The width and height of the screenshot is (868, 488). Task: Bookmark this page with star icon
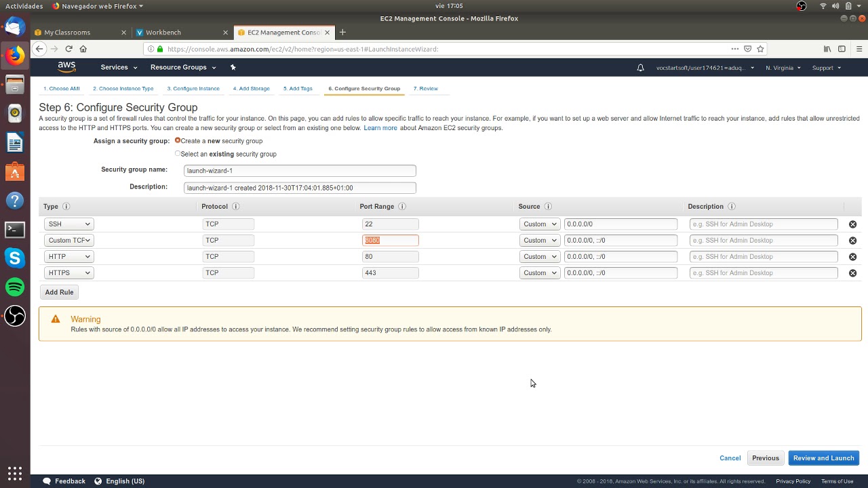point(760,49)
